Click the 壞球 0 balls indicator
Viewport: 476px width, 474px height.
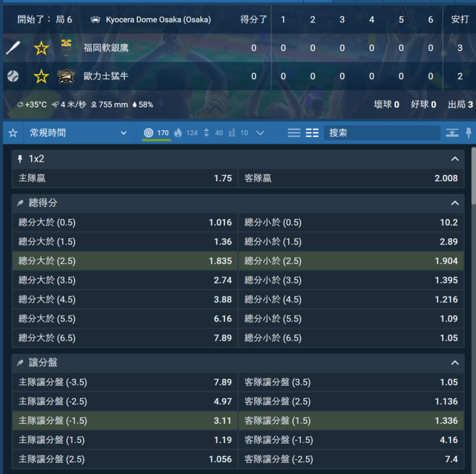pos(386,105)
